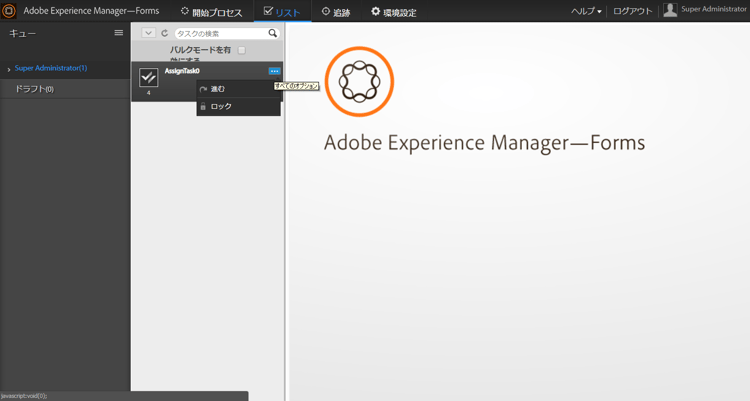
Task: Open the 追跡 tab
Action: [336, 11]
